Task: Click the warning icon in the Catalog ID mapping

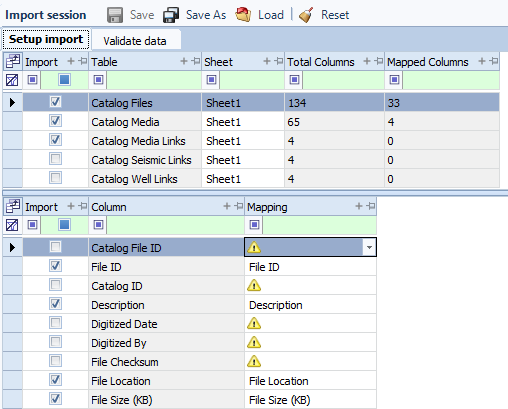Action: [x=254, y=285]
